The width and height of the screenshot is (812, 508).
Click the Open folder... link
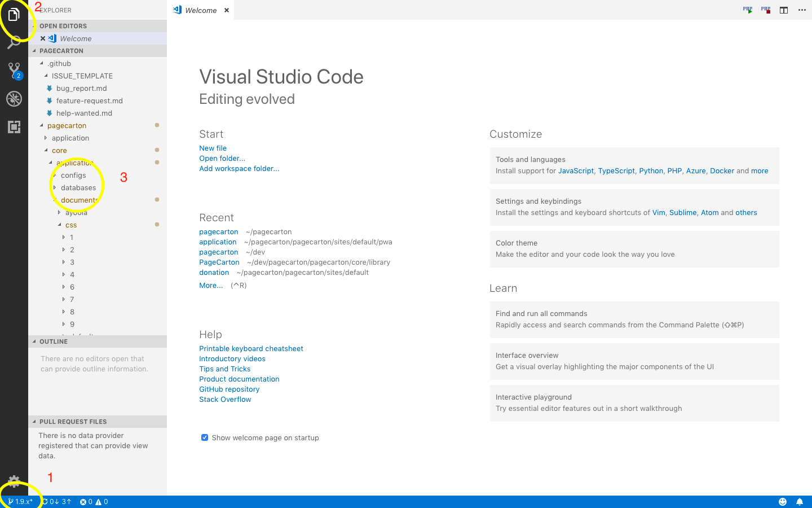pos(222,158)
